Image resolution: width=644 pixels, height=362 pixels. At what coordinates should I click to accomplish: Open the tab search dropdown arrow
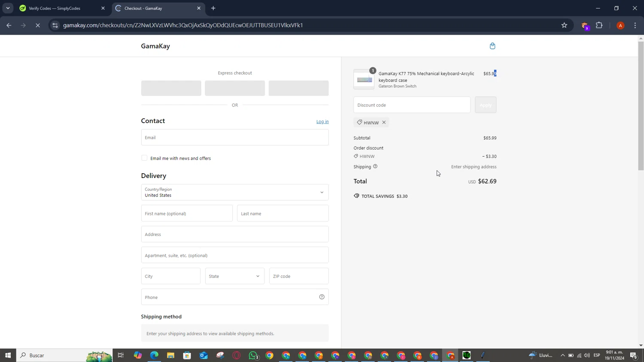(x=8, y=8)
